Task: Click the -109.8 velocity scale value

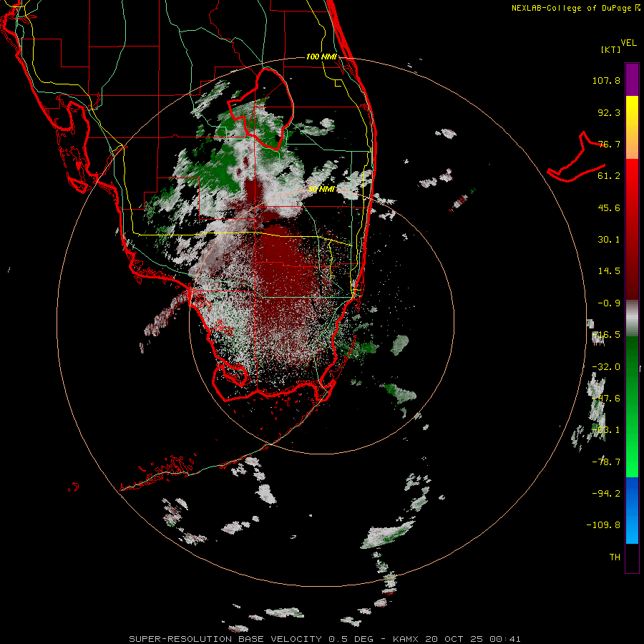Action: [x=603, y=525]
